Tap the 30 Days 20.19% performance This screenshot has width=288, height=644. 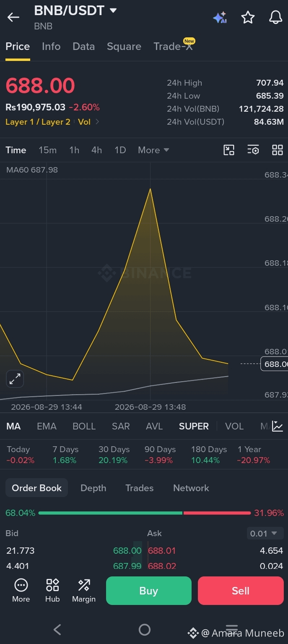coord(113,455)
